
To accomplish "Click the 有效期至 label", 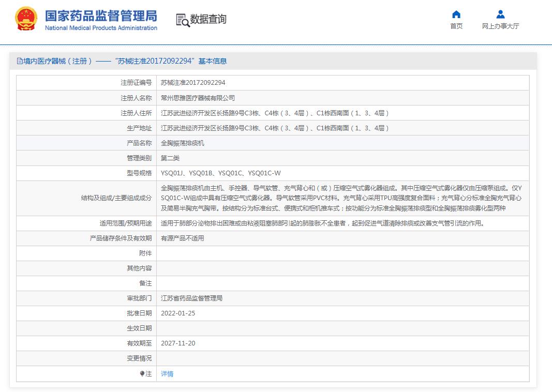I will coord(139,343).
